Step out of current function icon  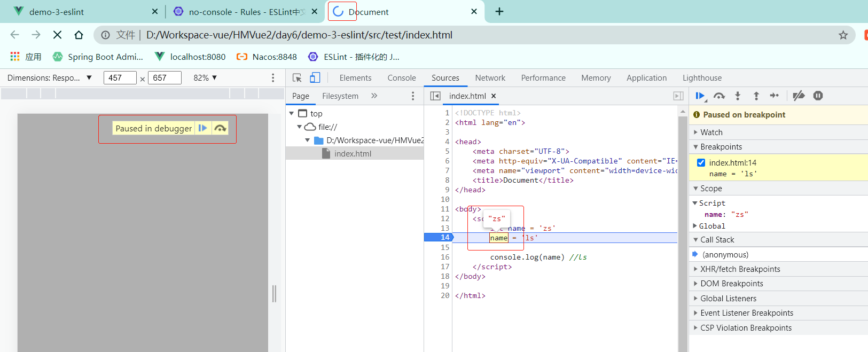pyautogui.click(x=756, y=96)
